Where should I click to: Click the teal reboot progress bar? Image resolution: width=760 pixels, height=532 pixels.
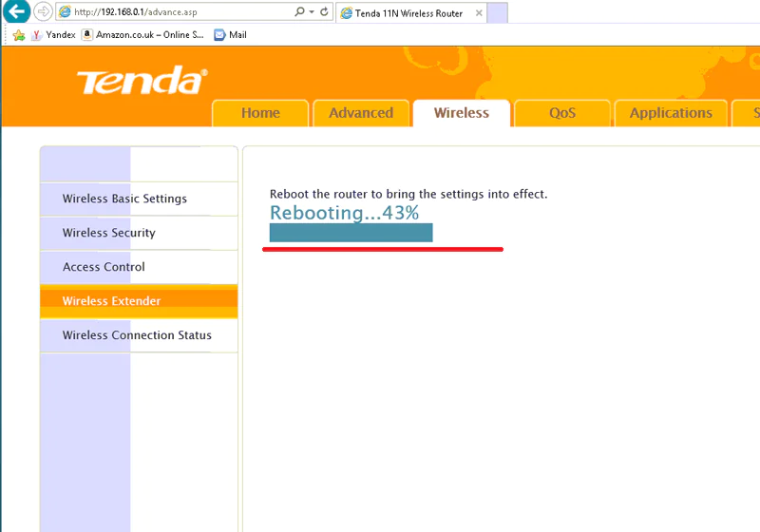point(351,233)
